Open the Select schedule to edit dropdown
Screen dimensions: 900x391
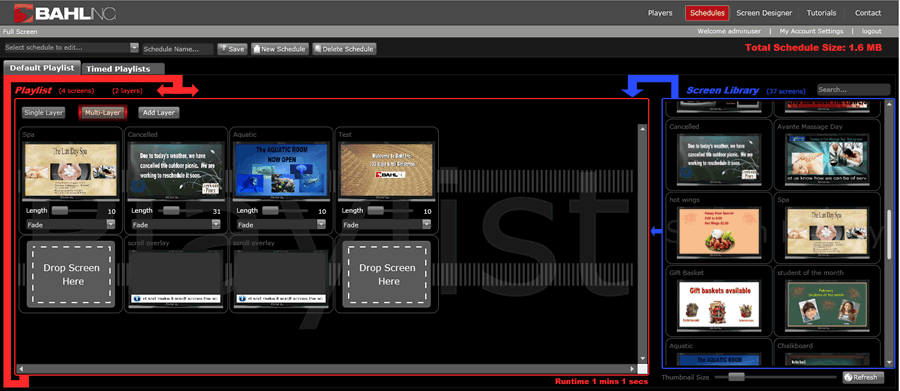click(71, 48)
